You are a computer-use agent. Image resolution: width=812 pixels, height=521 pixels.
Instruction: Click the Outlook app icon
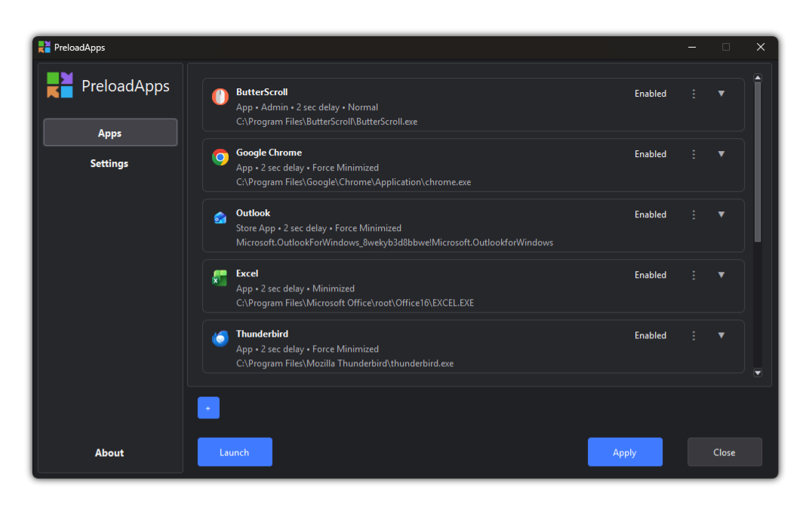(220, 217)
